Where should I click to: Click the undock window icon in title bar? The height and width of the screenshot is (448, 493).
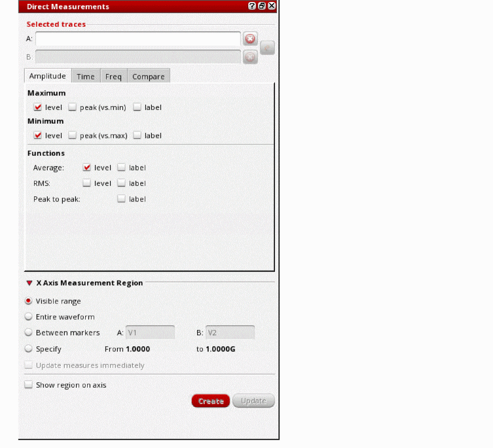click(262, 6)
